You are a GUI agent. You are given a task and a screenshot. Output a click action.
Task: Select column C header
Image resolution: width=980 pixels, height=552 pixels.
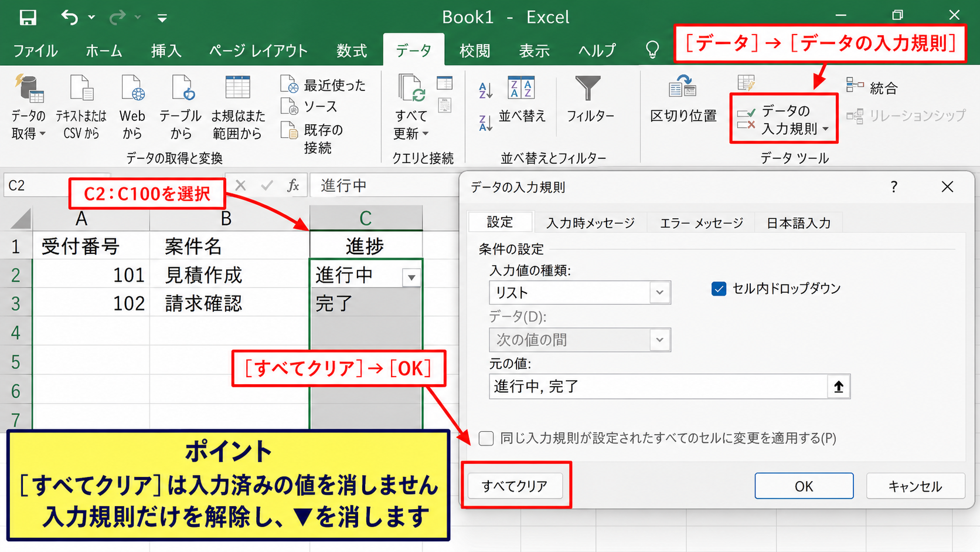click(x=366, y=218)
